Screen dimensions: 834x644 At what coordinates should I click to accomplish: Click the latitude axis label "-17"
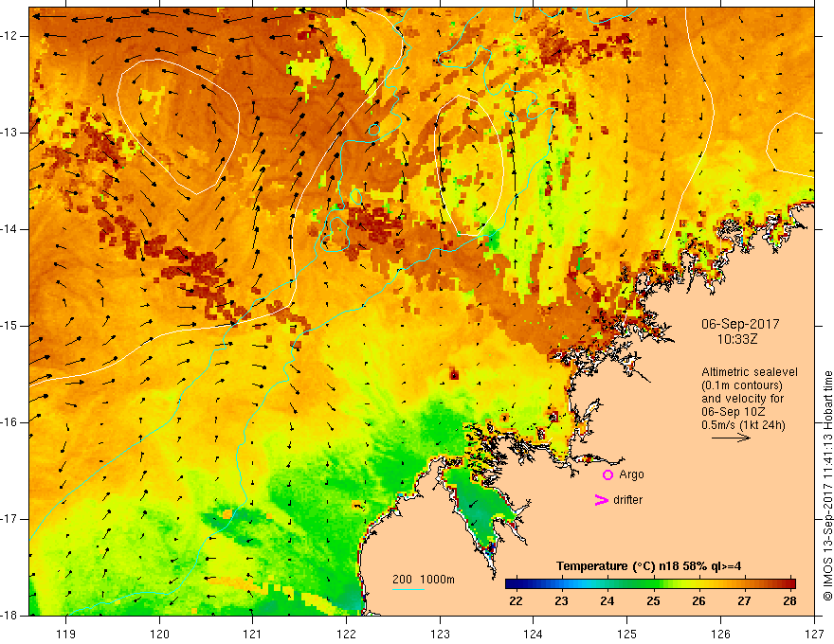tap(9, 519)
